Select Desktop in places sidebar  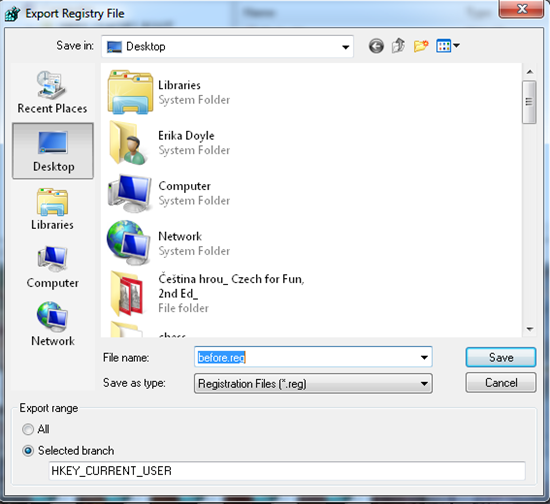click(x=53, y=151)
